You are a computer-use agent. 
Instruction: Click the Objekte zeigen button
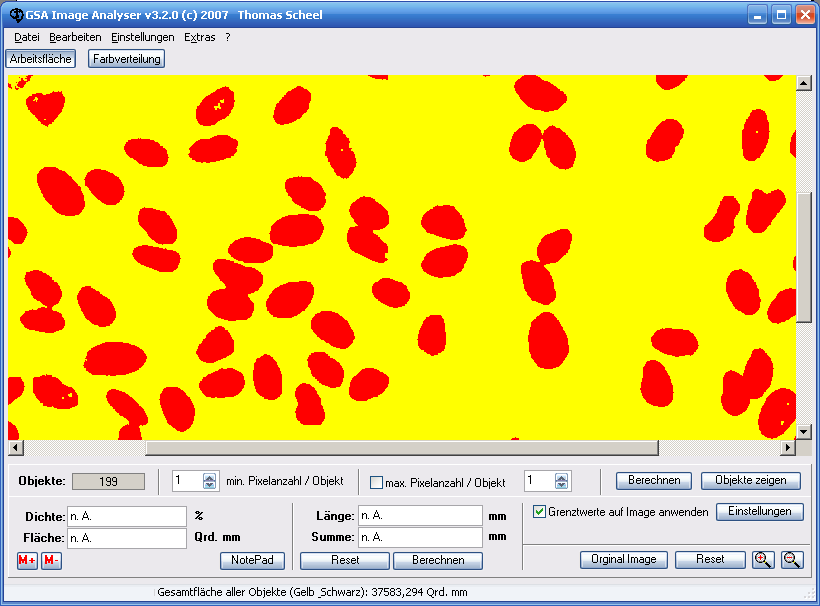pos(750,481)
